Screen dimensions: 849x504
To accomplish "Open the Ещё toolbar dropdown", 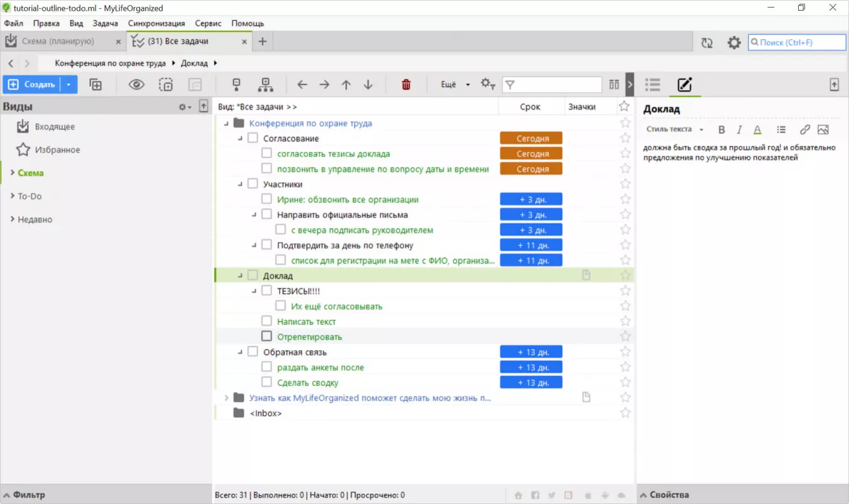I will click(455, 85).
